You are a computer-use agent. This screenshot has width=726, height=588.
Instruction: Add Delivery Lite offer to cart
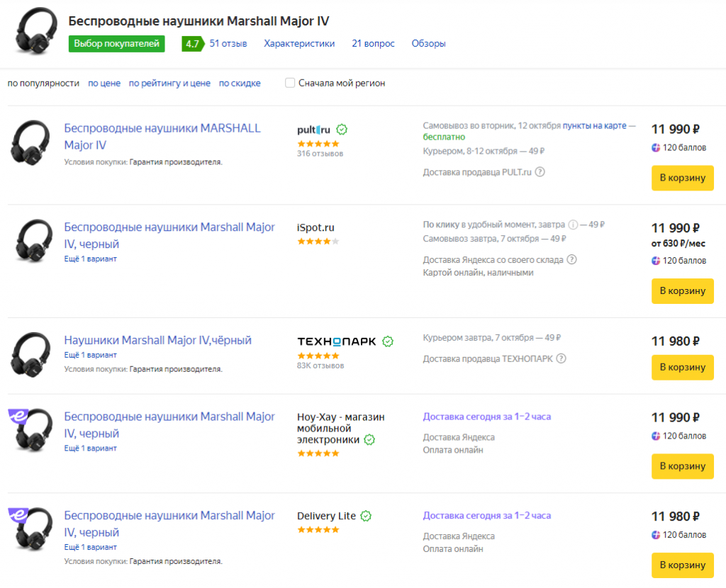click(x=683, y=565)
